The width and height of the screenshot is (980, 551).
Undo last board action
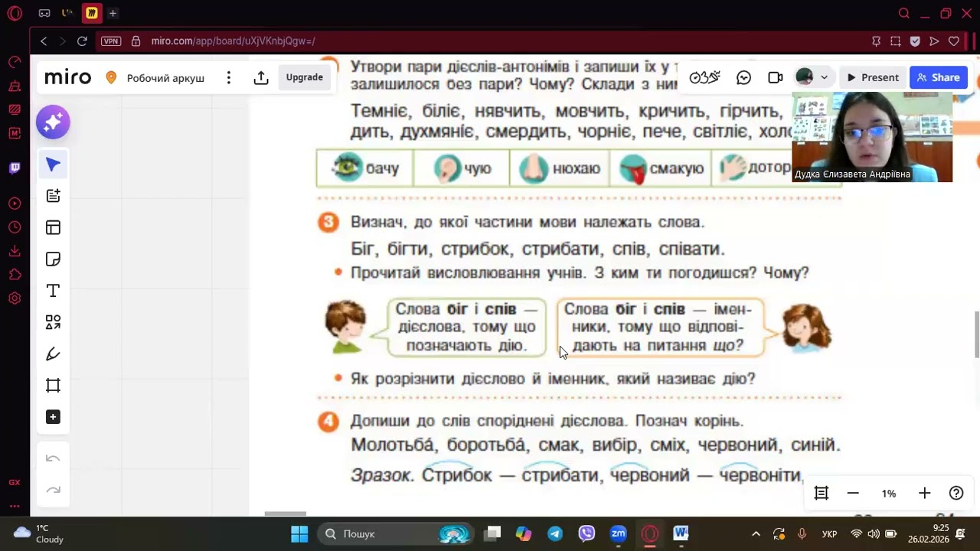tap(53, 458)
